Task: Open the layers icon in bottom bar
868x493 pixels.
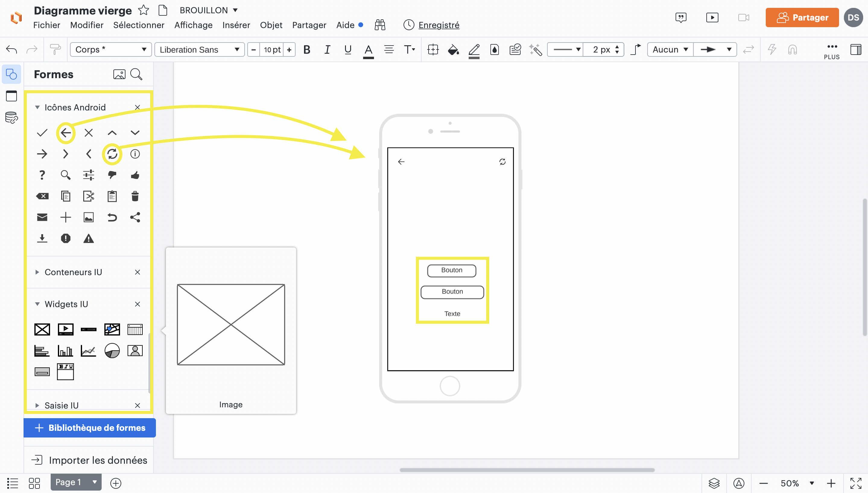Action: (714, 483)
